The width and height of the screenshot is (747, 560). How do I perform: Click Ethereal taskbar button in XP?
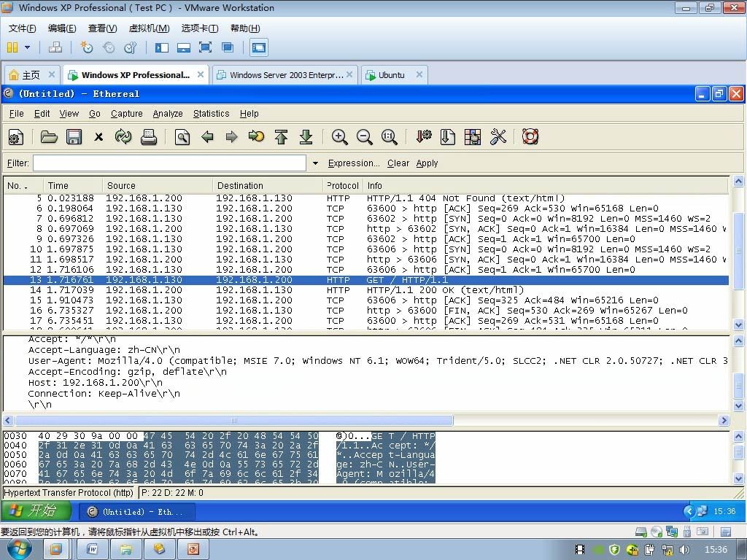pyautogui.click(x=138, y=511)
